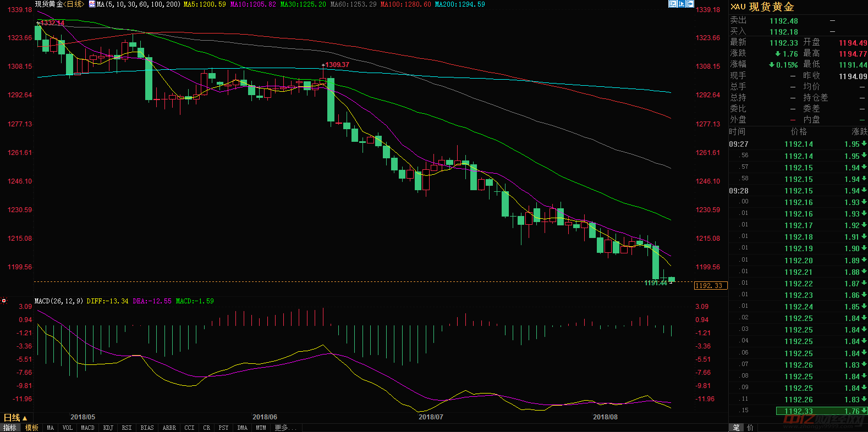Click the first blue chart layout icon
This screenshot has width=868, height=432.
672,4
